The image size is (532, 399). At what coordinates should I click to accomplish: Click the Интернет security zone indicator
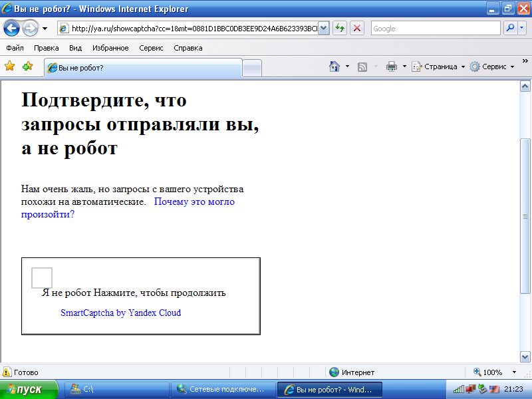tap(352, 372)
